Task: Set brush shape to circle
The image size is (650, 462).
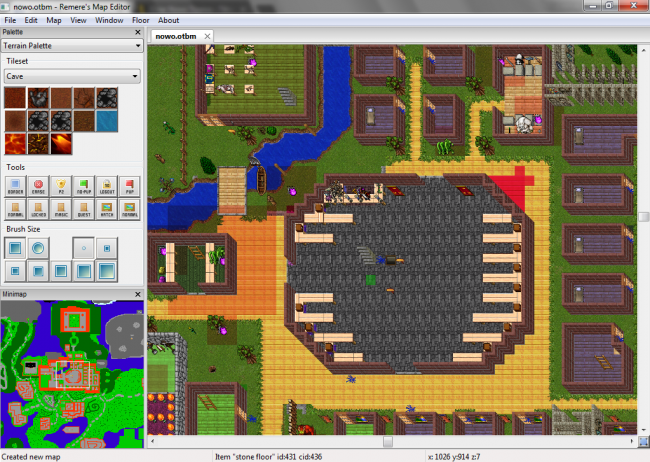Action: pyautogui.click(x=38, y=248)
